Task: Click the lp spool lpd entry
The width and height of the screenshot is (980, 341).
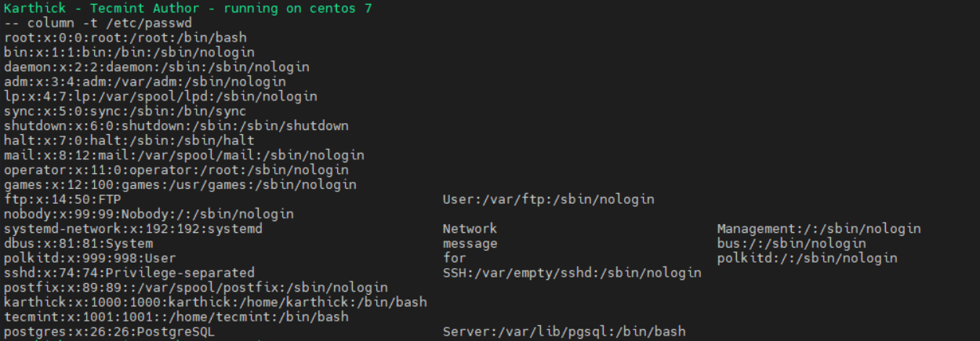Action: click(161, 96)
